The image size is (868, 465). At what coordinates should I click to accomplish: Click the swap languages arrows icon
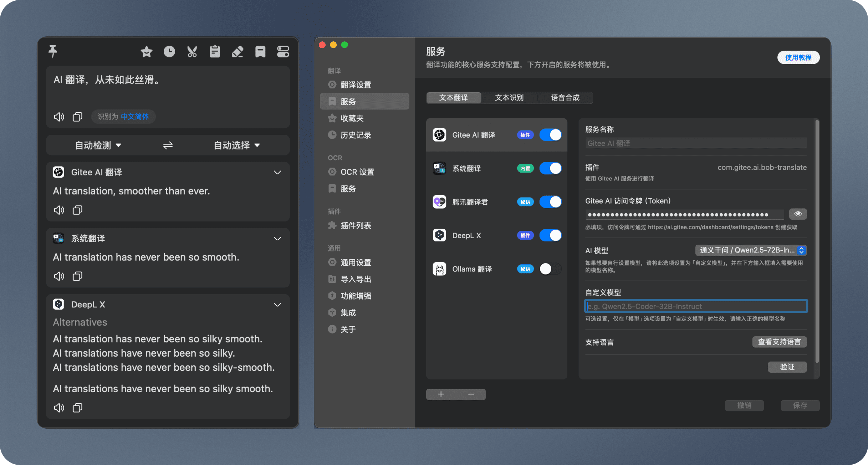point(168,145)
